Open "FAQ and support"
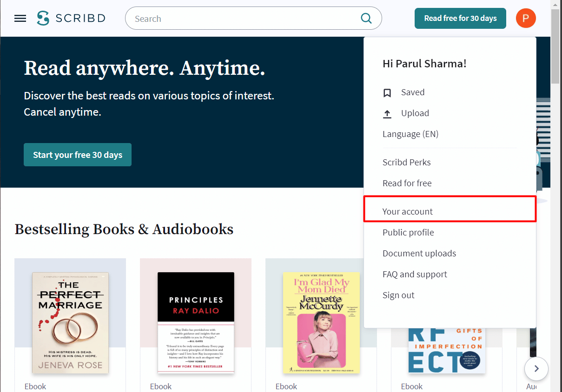 [415, 274]
